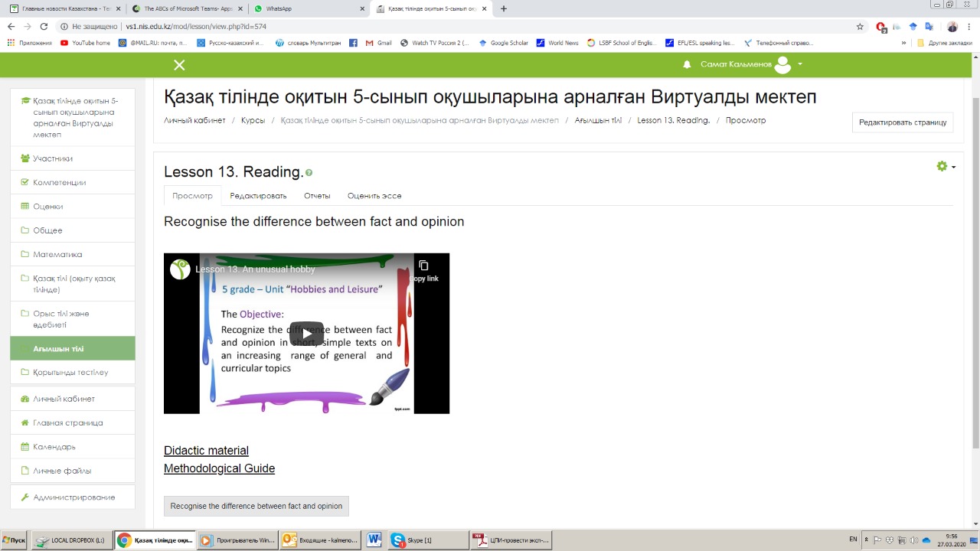The height and width of the screenshot is (551, 980).
Task: Click the notification bell icon
Action: [687, 65]
